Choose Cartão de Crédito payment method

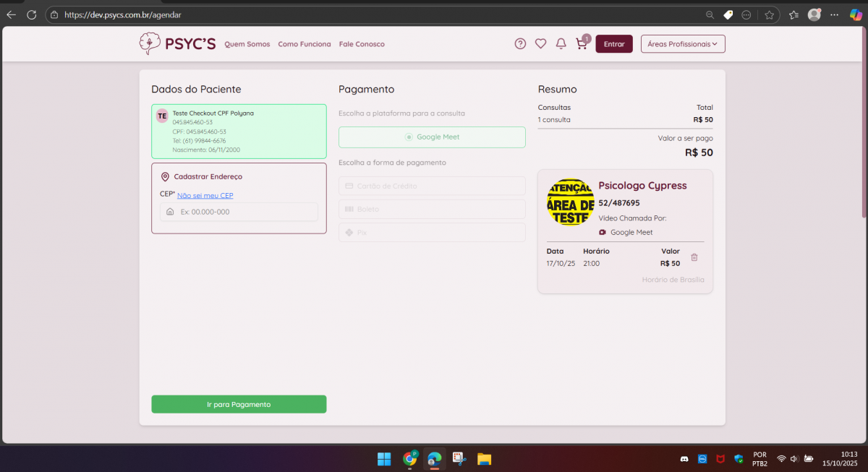(x=432, y=186)
